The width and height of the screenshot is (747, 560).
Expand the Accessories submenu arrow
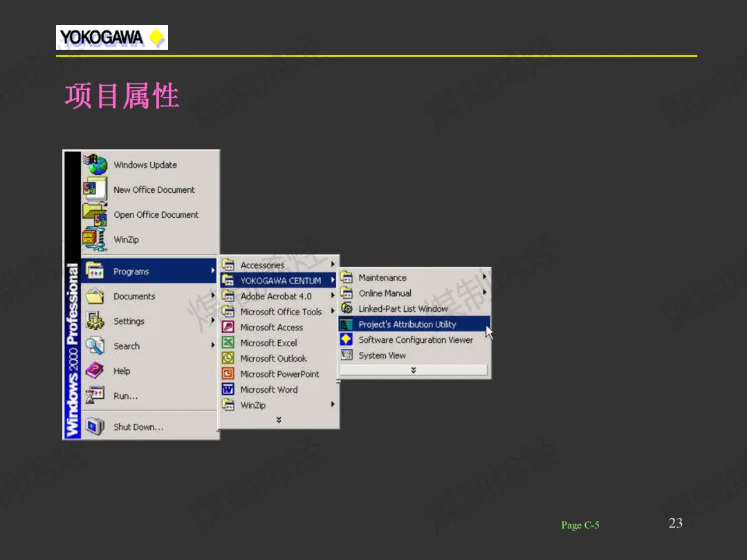point(333,264)
